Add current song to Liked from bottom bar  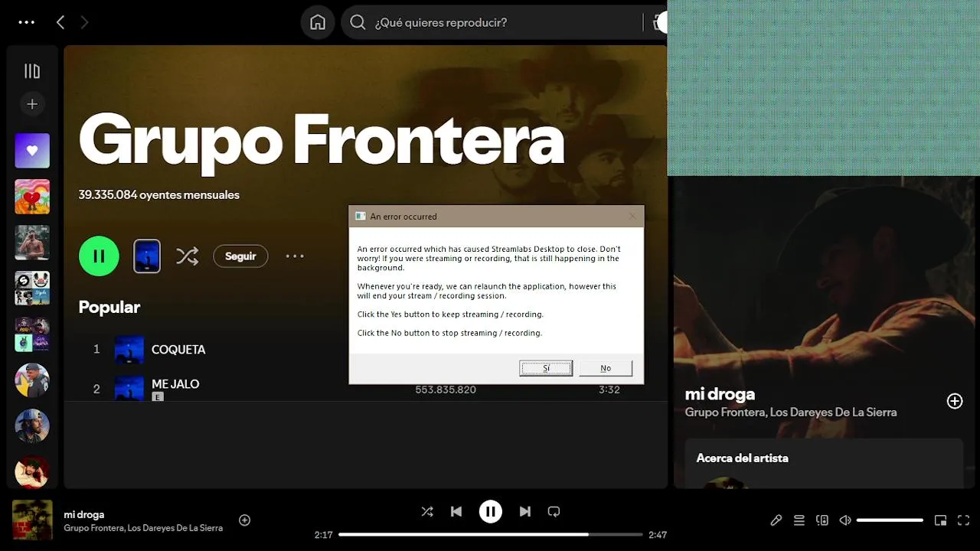[x=244, y=520]
